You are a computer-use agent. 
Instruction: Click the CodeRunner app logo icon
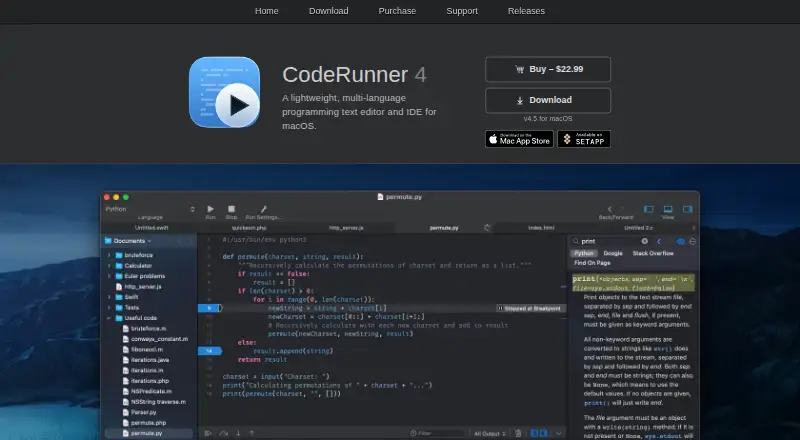[224, 92]
